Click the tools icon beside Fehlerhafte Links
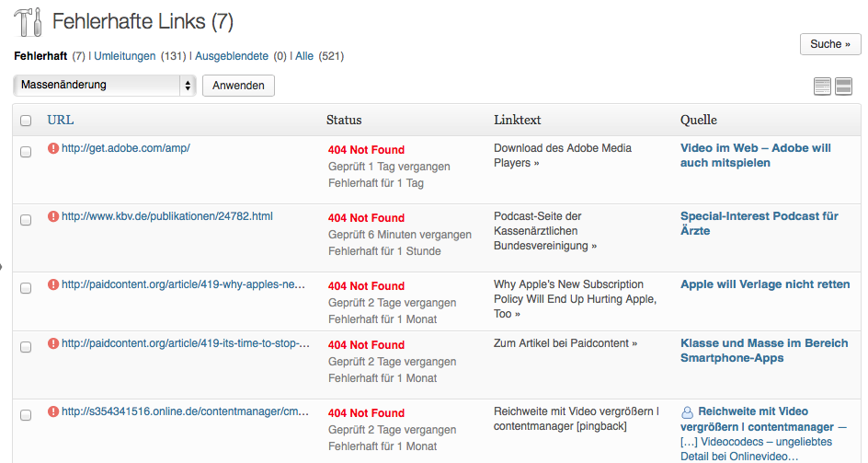868x463 pixels. [28, 21]
